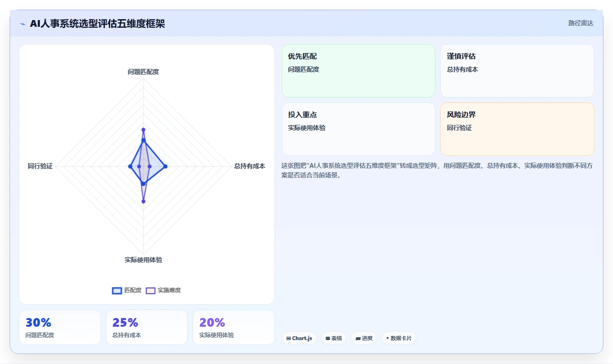Click the 总持有成本 radar axis label

coord(250,166)
